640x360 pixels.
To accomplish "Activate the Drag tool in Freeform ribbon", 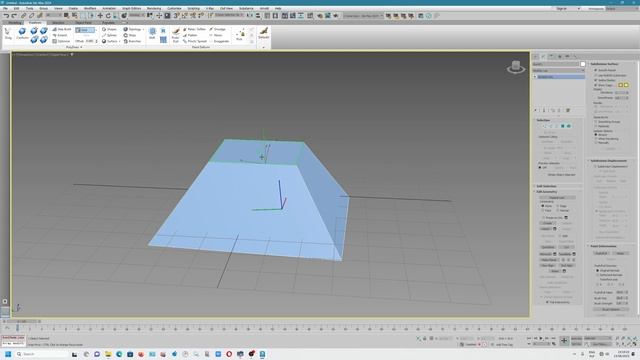I will click(8, 34).
